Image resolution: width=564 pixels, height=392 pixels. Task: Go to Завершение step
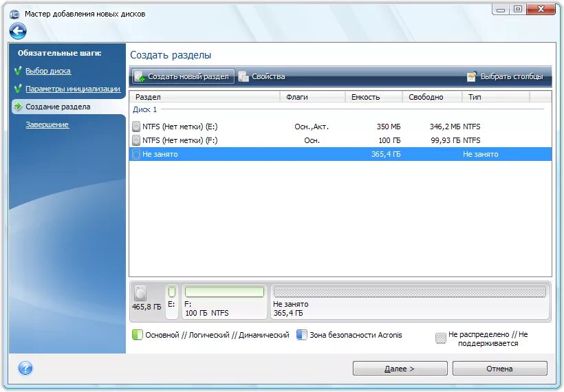(47, 124)
